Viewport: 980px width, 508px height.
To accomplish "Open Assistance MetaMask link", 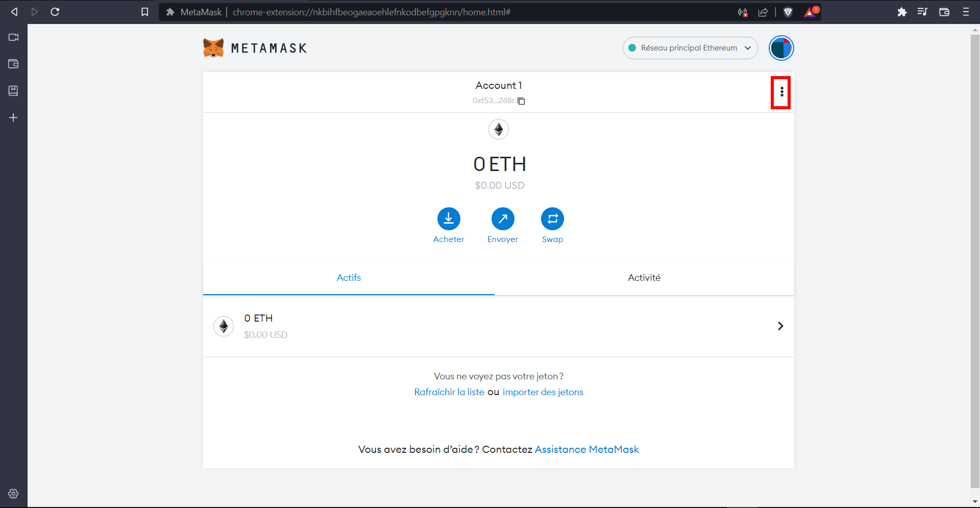I will point(587,449).
